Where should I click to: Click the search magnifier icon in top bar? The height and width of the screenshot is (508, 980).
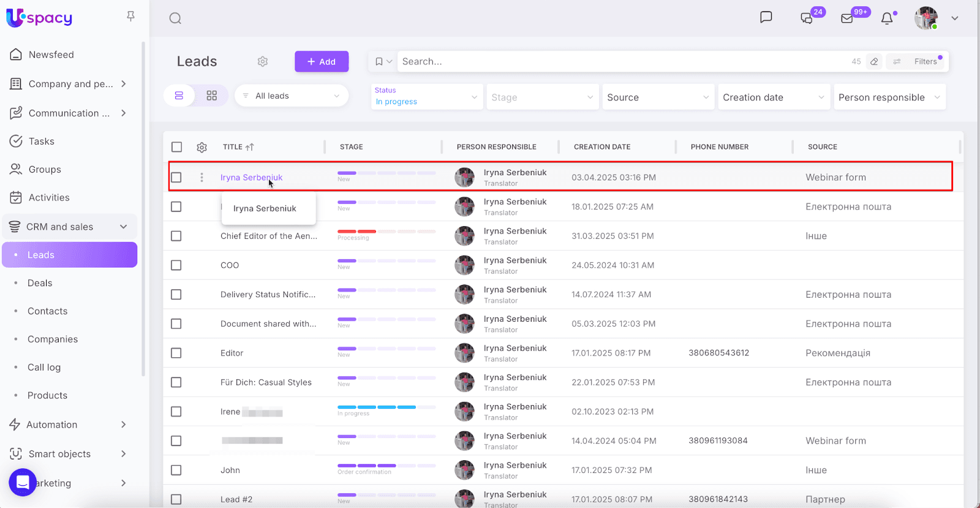(x=175, y=18)
